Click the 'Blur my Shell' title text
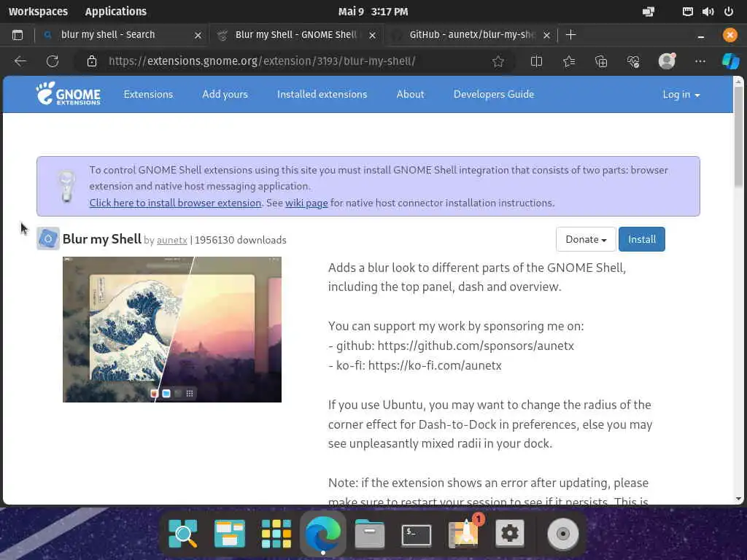Image resolution: width=747 pixels, height=560 pixels. tap(102, 239)
